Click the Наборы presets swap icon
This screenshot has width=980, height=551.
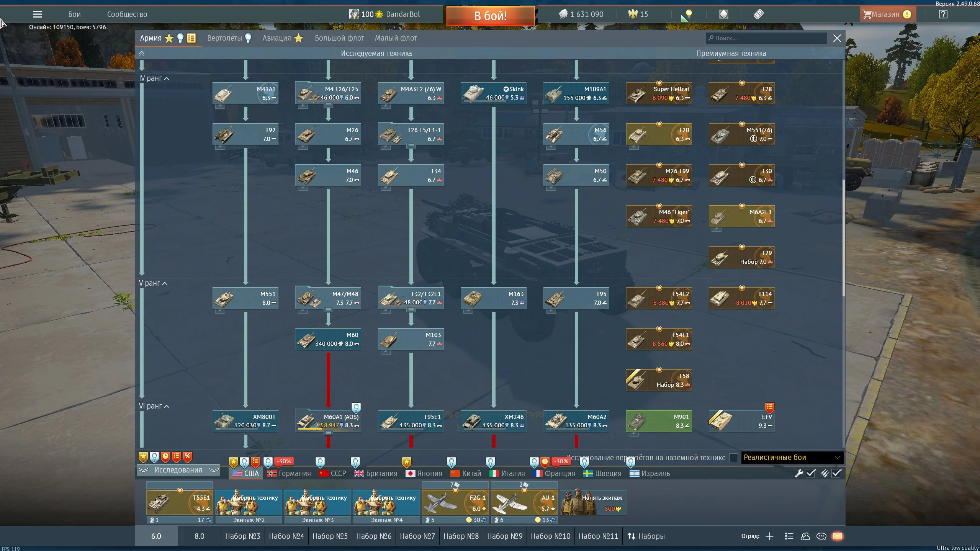coord(631,536)
